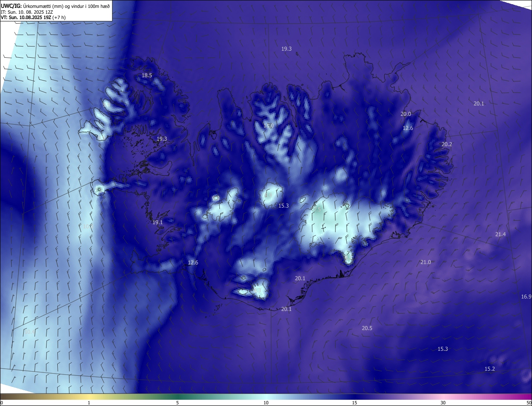The image size is (532, 406).
Task: Click the 15.2 value over the southeastern sea
Action: pos(490,369)
